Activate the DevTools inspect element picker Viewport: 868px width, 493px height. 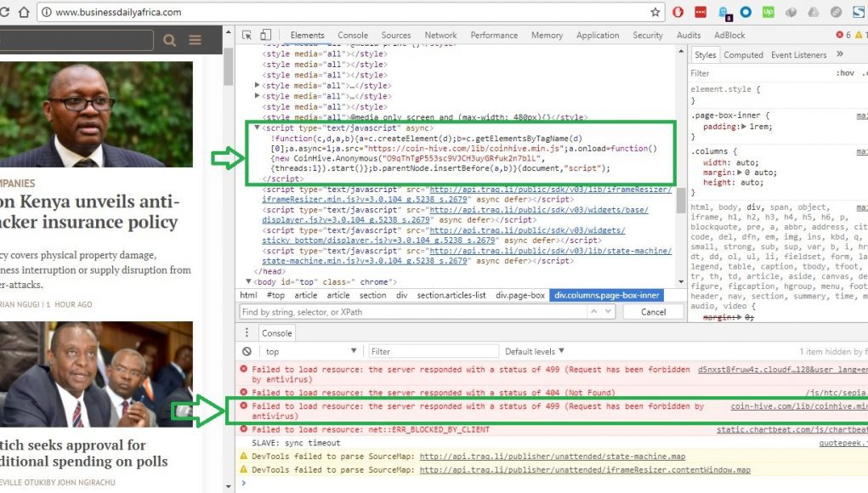[x=247, y=35]
